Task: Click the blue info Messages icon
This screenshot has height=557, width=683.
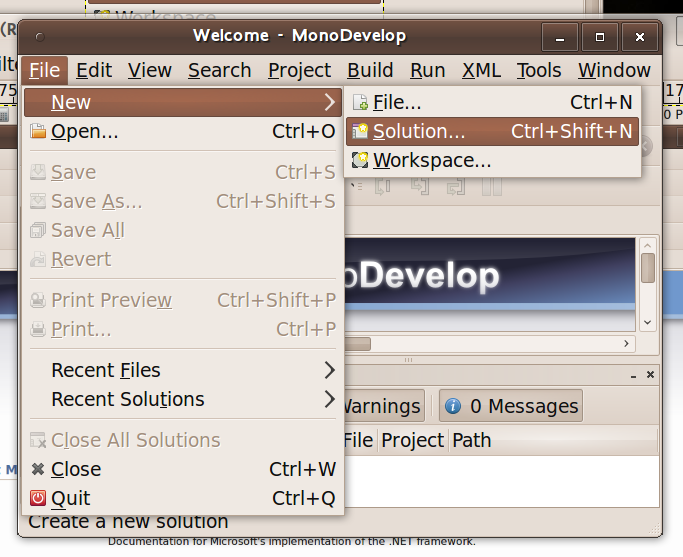Action: click(x=453, y=406)
